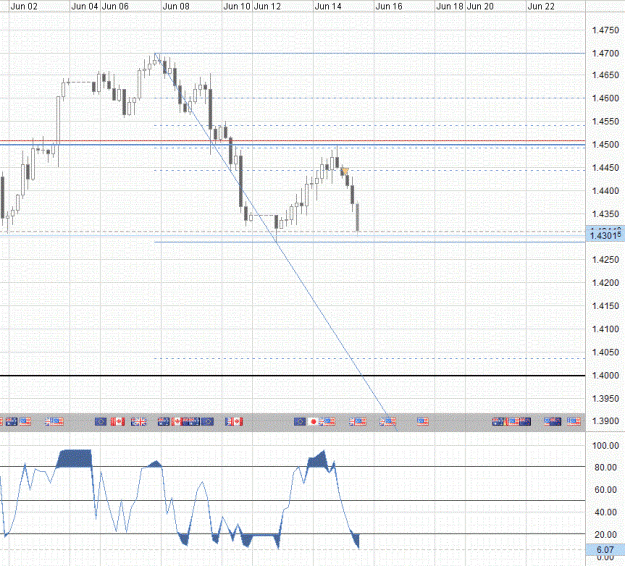The image size is (625, 566).
Task: Open the rightmost US flag event after Jun 22
Action: click(x=574, y=422)
